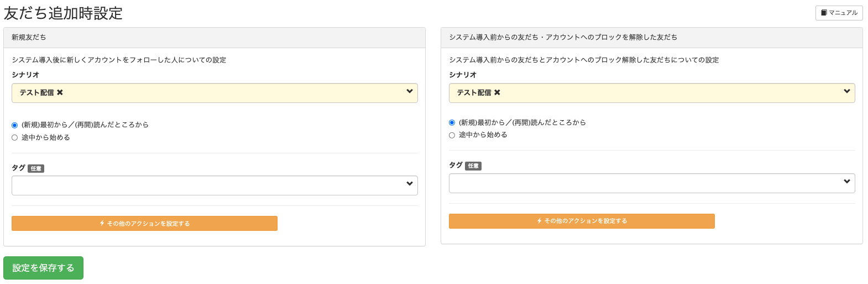This screenshot has width=868, height=284.
Task: Click left その他のアクションを設定する button
Action: coord(144,224)
